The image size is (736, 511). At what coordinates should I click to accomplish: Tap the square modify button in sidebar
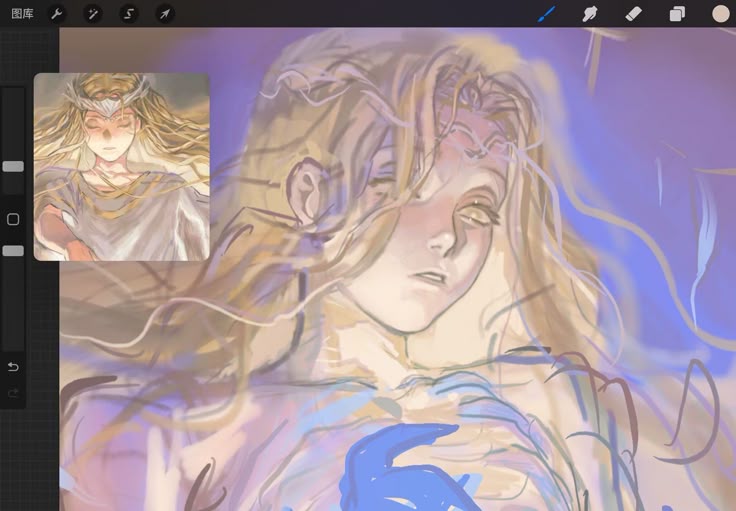[13, 219]
